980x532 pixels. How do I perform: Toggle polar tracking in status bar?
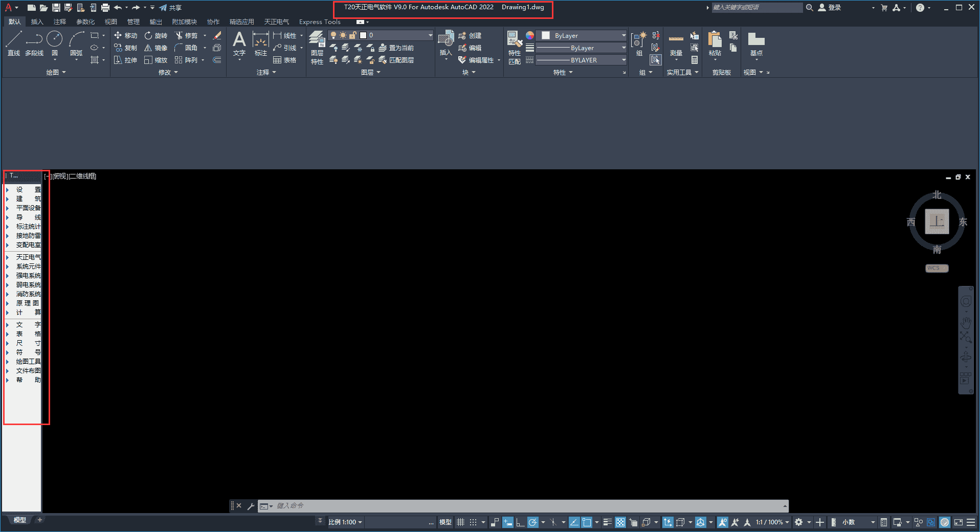532,522
